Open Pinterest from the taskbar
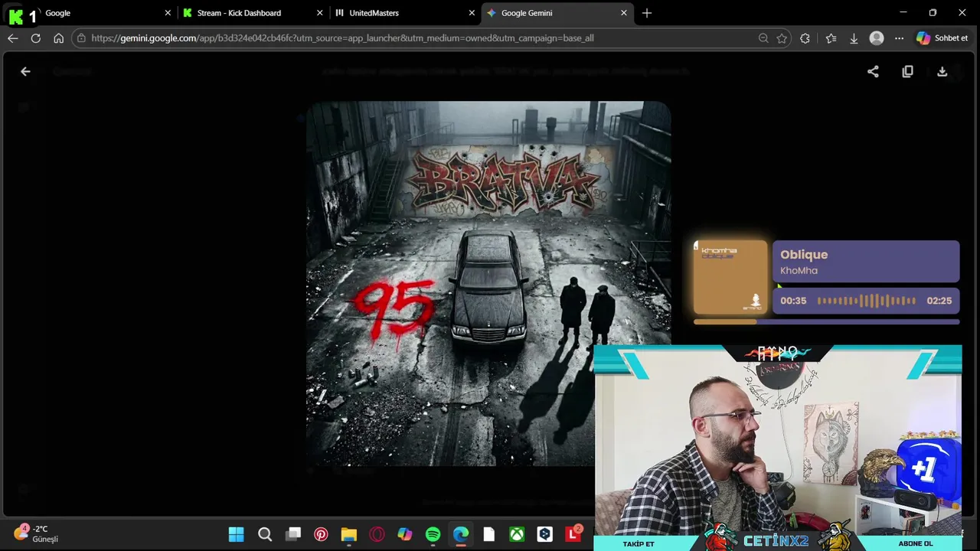Image resolution: width=980 pixels, height=551 pixels. 321,534
